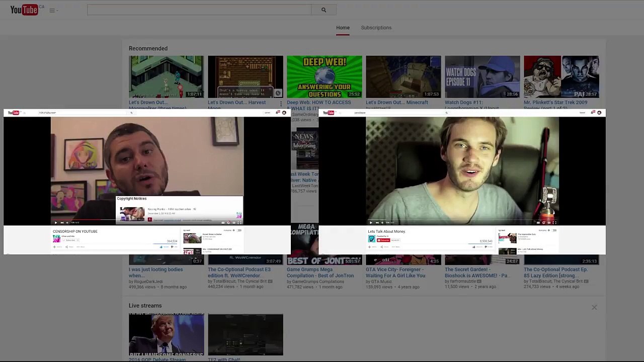
Task: Toggle Autoplay beside Lets Talk About Money
Action: pos(554,230)
